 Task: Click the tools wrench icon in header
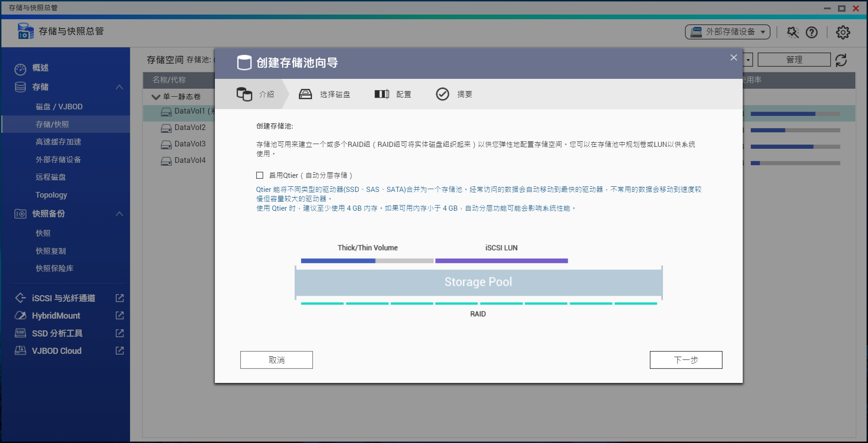[793, 32]
